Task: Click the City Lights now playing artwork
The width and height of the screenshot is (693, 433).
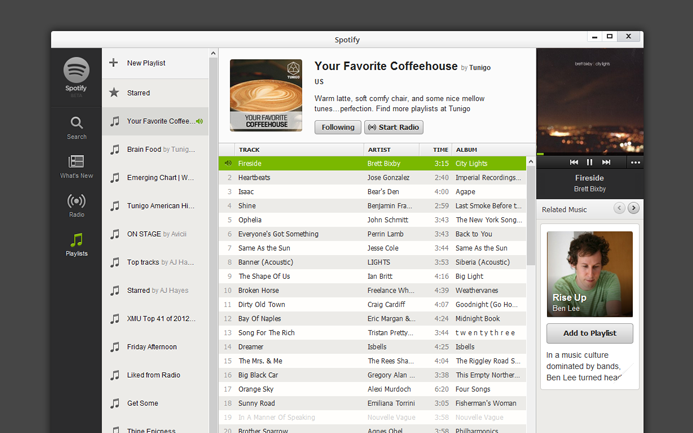Action: [x=590, y=100]
